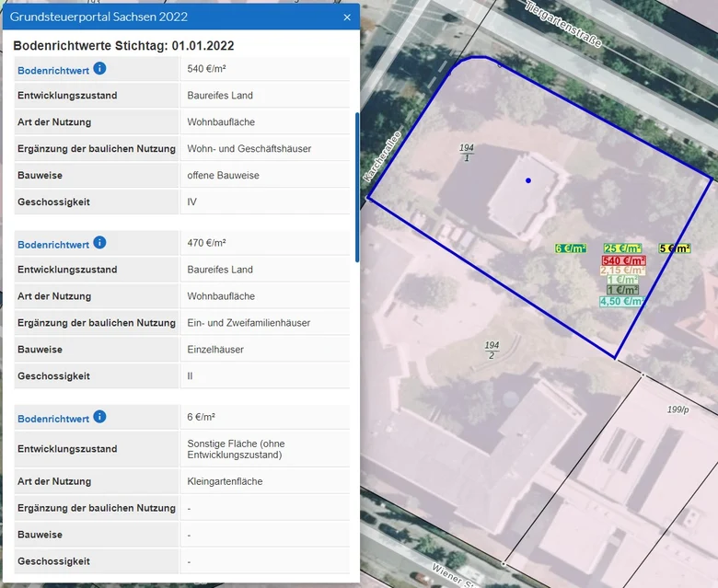
Task: Click parcel number 194/1 on the map
Action: click(x=467, y=153)
